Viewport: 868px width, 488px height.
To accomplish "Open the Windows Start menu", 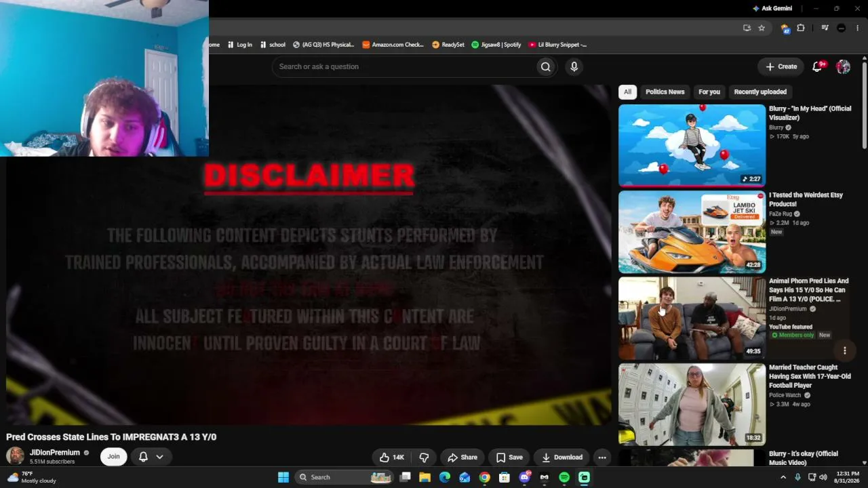I will [283, 477].
